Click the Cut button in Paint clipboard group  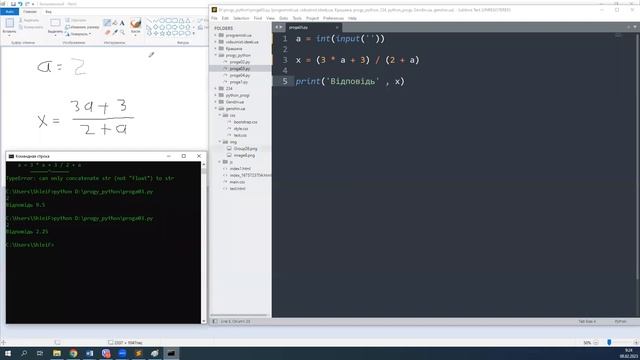(29, 20)
